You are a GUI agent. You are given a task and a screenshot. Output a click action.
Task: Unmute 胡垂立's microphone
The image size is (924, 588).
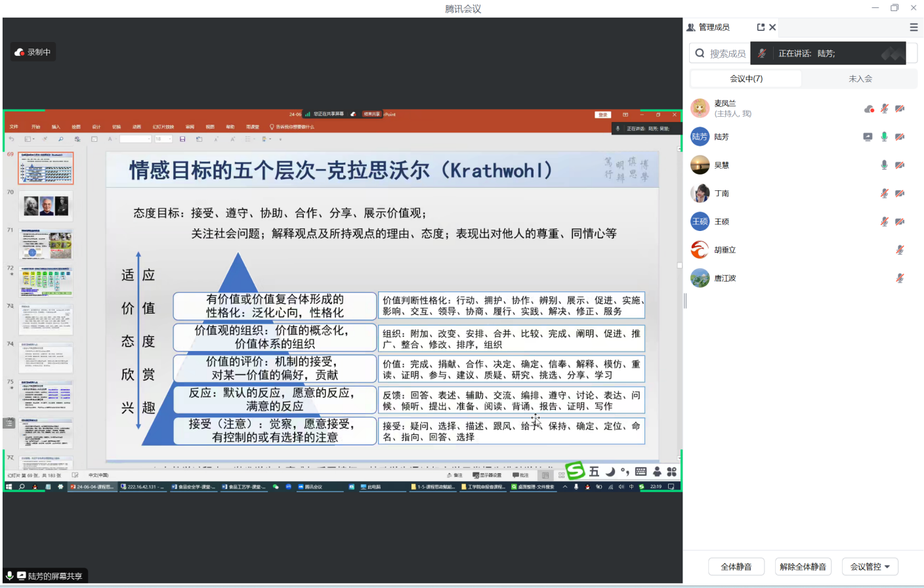click(x=900, y=250)
